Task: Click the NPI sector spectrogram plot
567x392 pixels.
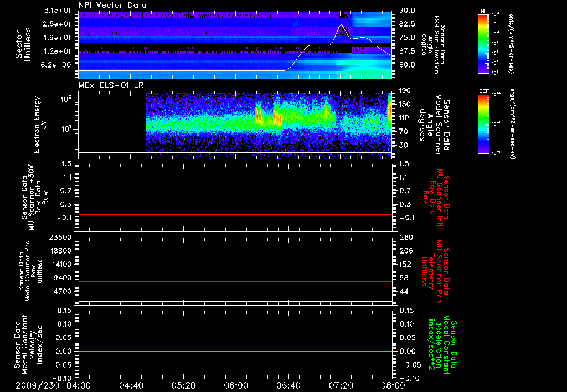Action: click(235, 45)
